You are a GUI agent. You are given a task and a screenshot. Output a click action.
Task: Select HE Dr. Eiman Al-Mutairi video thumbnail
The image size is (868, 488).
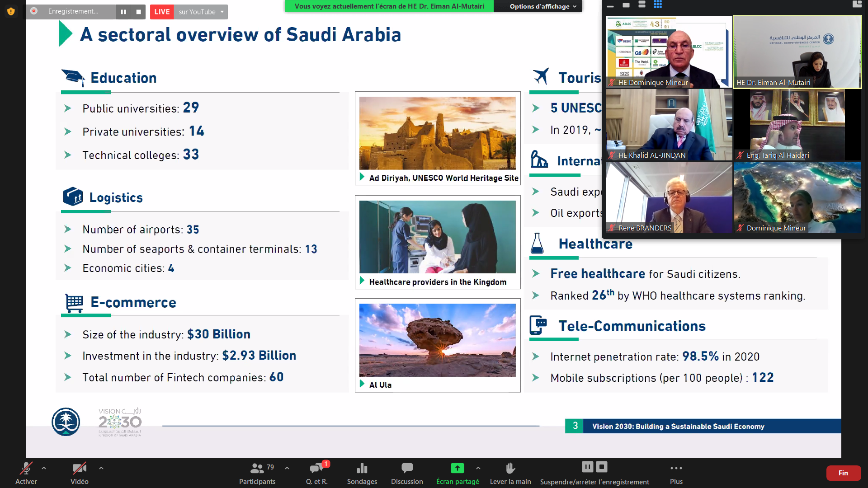[x=797, y=52]
